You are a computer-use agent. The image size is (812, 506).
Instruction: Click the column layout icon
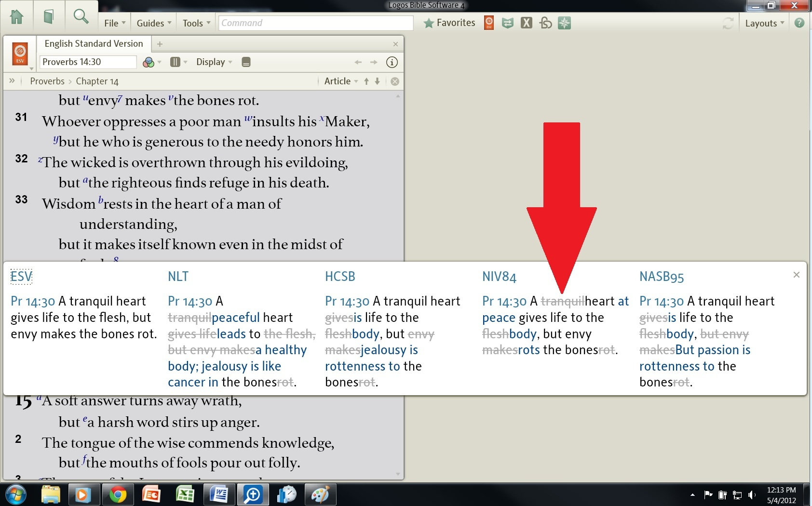[175, 62]
